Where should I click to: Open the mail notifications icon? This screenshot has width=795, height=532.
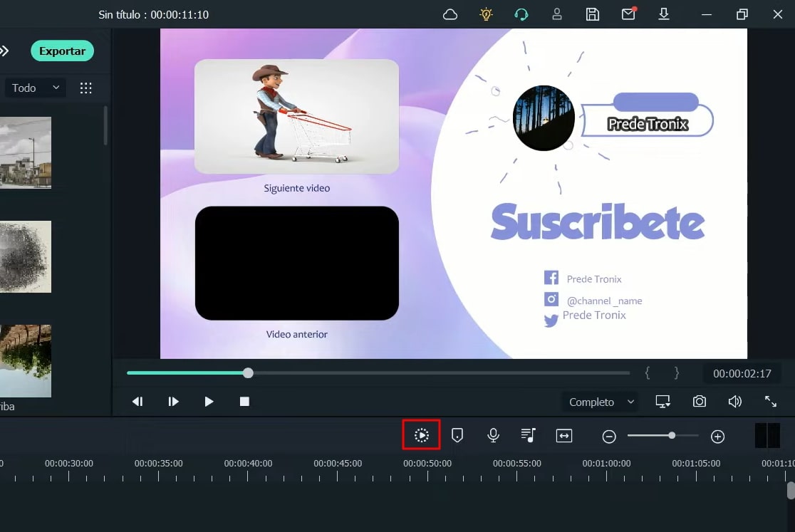[x=628, y=14]
